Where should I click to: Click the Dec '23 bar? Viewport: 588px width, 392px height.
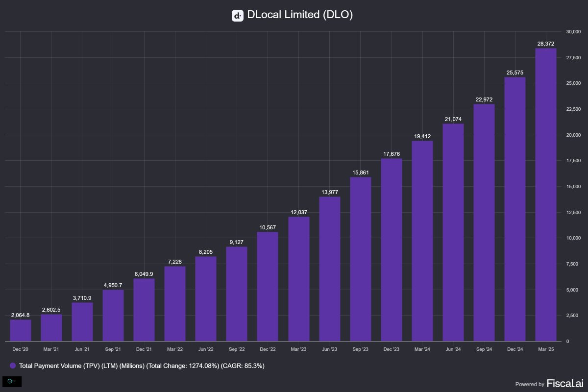tap(392, 250)
